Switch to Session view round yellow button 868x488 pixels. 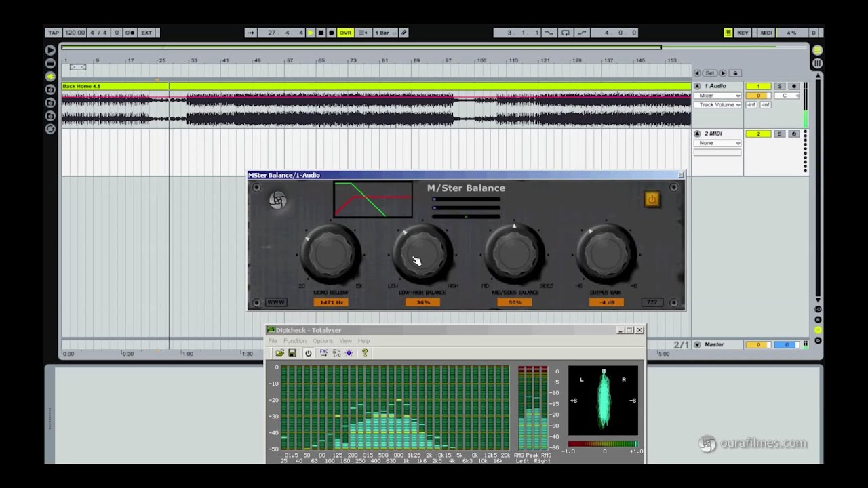point(817,50)
